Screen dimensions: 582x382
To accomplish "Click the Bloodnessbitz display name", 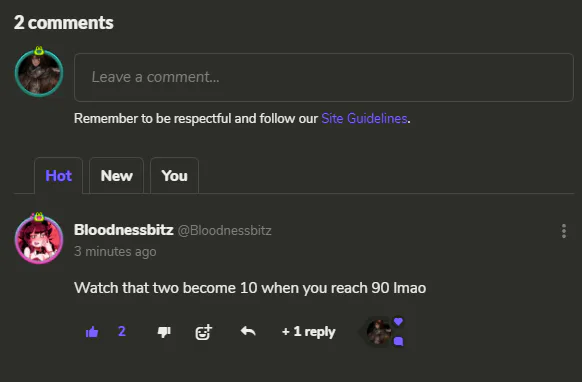I will coord(124,230).
